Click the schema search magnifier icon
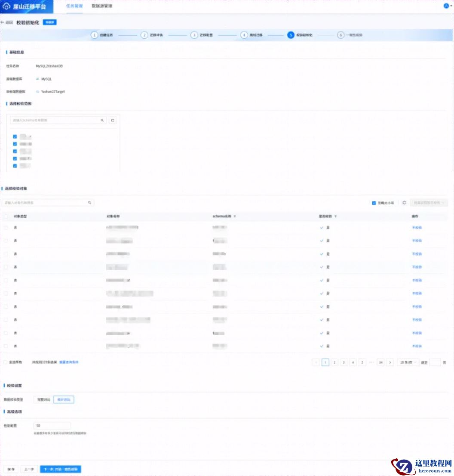Image resolution: width=454 pixels, height=476 pixels. 102,121
